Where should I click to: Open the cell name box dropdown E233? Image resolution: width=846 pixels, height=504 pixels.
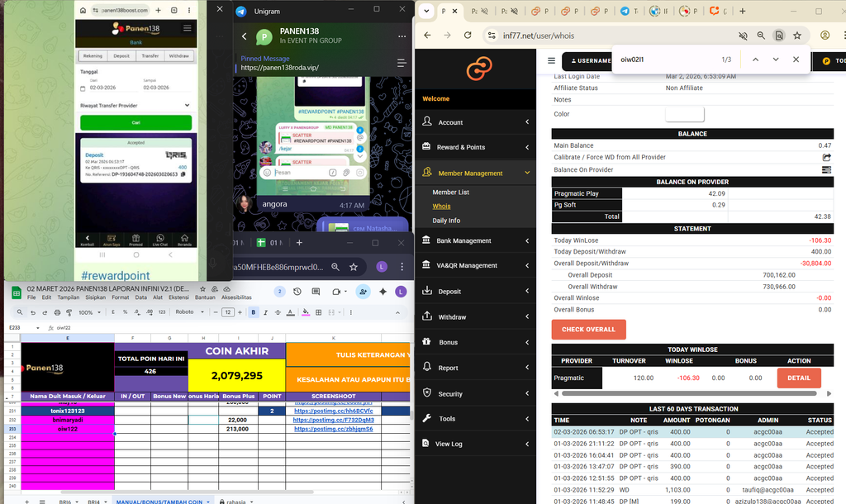click(38, 327)
